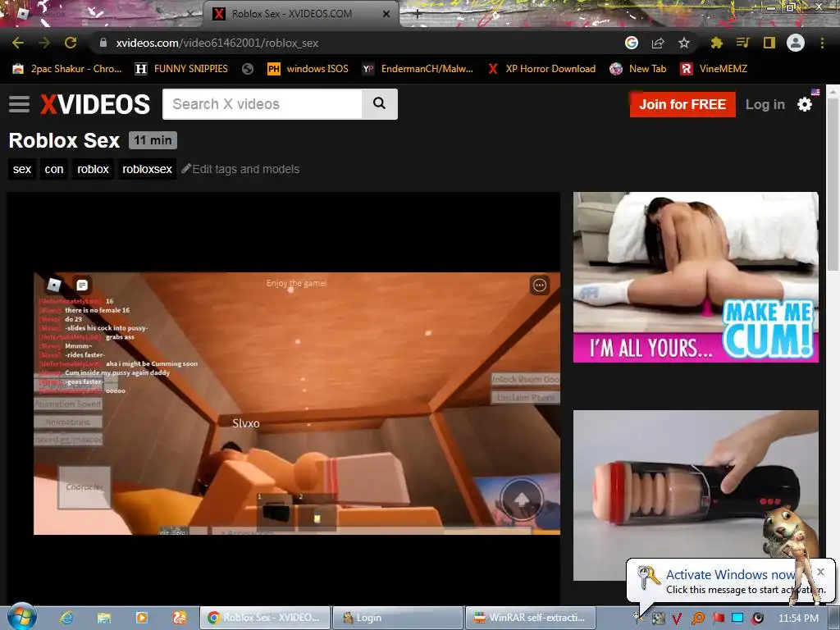
Task: Click the Activate Windows now balloon
Action: point(729,582)
